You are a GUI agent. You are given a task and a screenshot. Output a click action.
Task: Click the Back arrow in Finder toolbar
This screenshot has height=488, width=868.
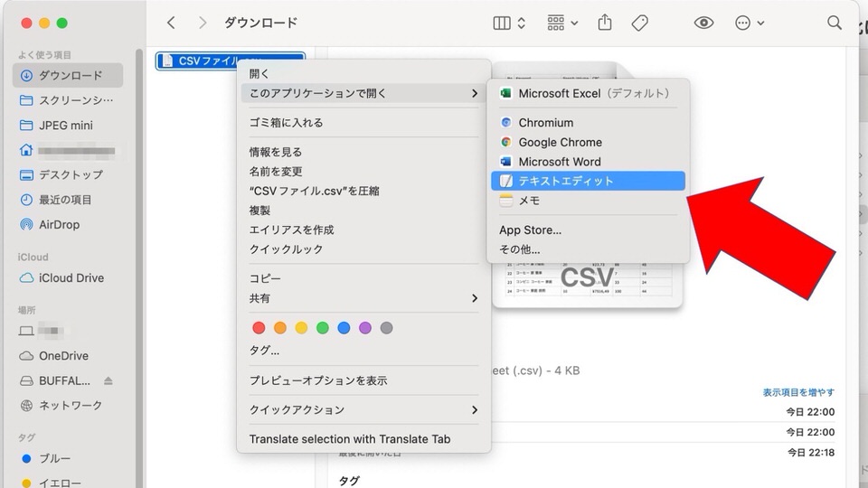pos(172,23)
